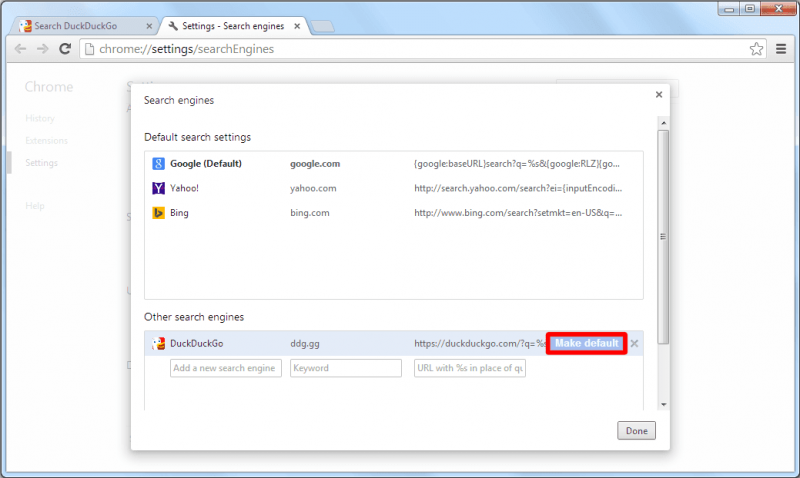Remove DuckDuckGo using its X icon
The width and height of the screenshot is (800, 478).
634,343
